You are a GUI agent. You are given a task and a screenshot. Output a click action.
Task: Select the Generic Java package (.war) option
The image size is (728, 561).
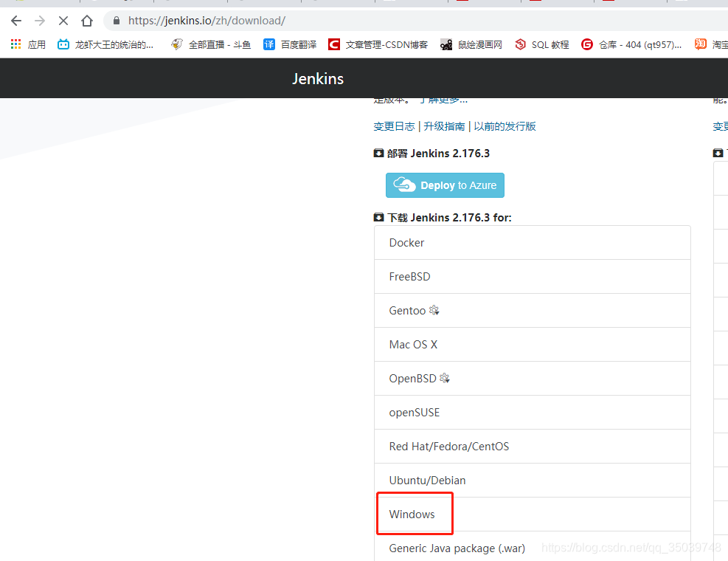coord(533,548)
